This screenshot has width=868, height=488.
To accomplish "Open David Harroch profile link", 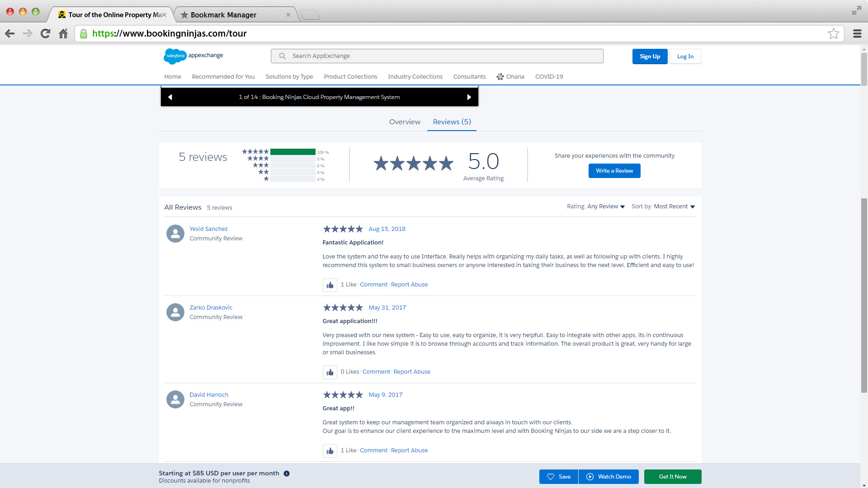I will (x=209, y=395).
